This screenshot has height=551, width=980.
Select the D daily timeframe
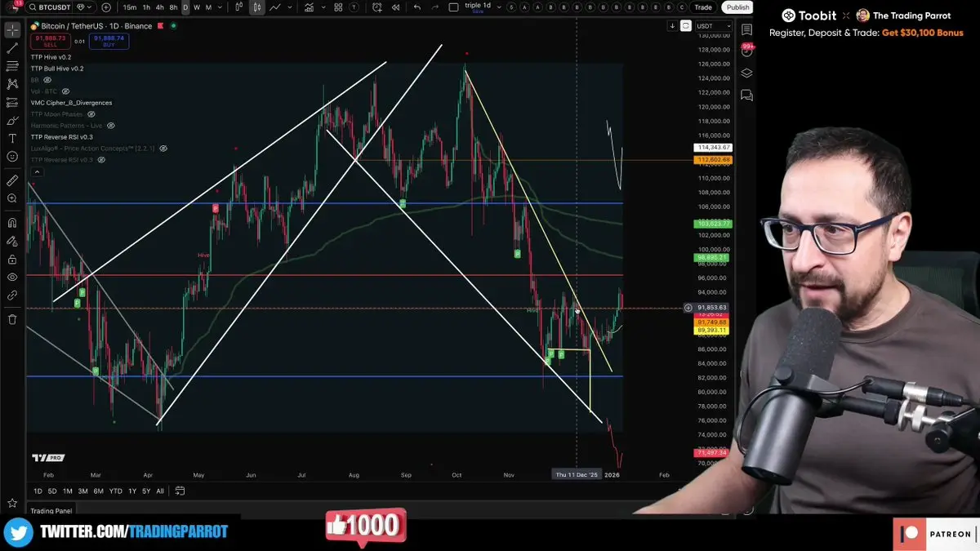(185, 7)
